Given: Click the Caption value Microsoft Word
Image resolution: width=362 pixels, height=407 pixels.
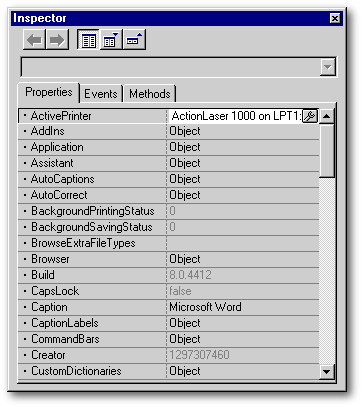Looking at the screenshot, I should tap(205, 307).
